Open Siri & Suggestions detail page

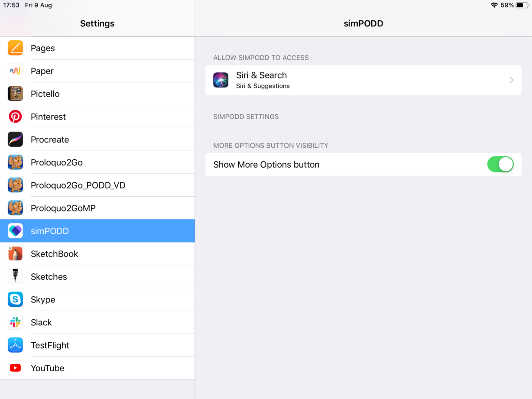(x=363, y=80)
